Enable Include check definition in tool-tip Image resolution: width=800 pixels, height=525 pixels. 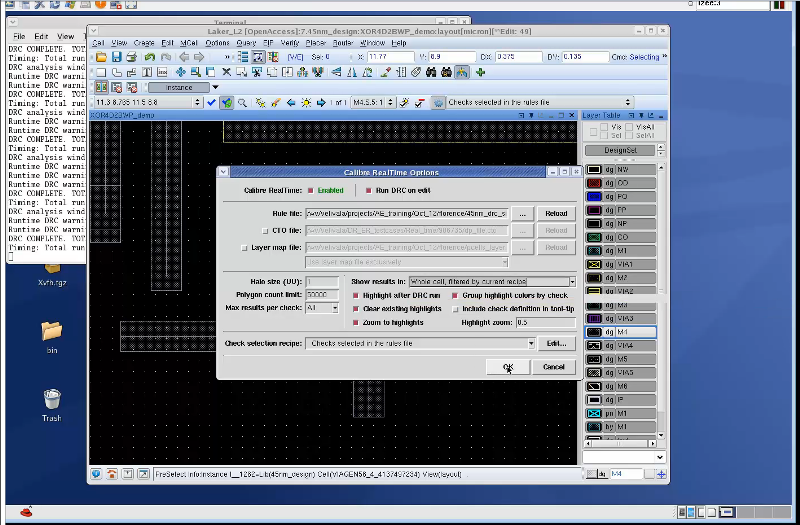point(455,309)
